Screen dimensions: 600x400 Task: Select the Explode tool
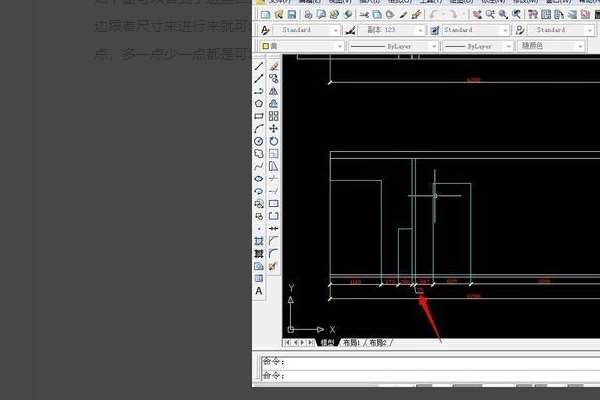[273, 266]
